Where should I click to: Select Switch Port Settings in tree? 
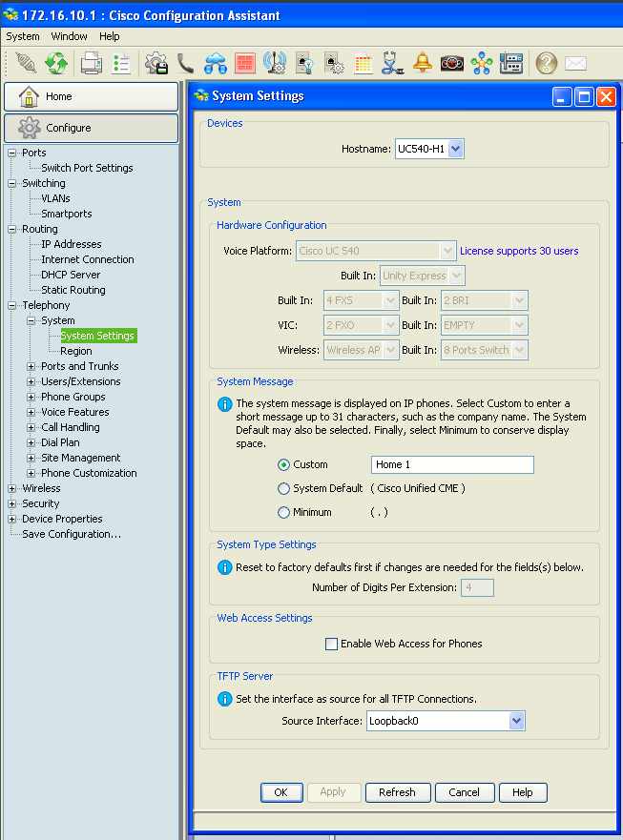(87, 168)
